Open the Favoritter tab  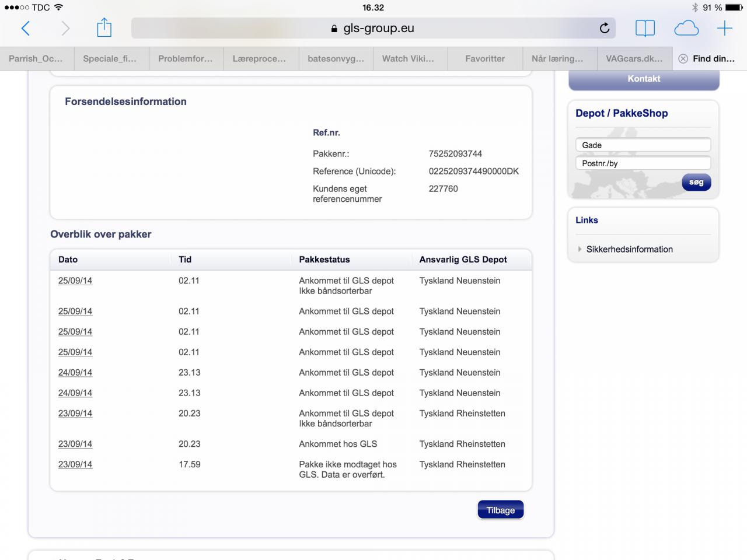tap(485, 59)
